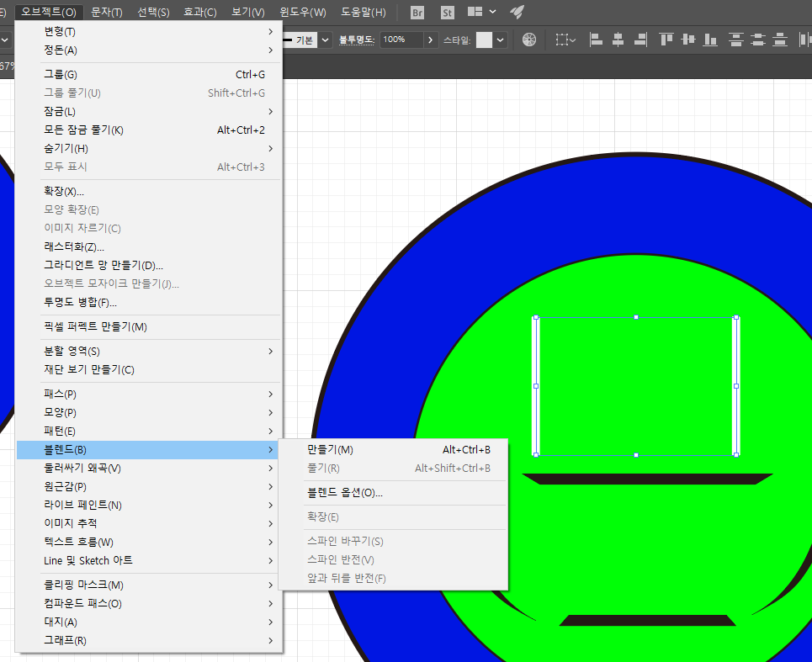Click the GPU performance rocket icon
This screenshot has width=812, height=662.
pos(517,12)
